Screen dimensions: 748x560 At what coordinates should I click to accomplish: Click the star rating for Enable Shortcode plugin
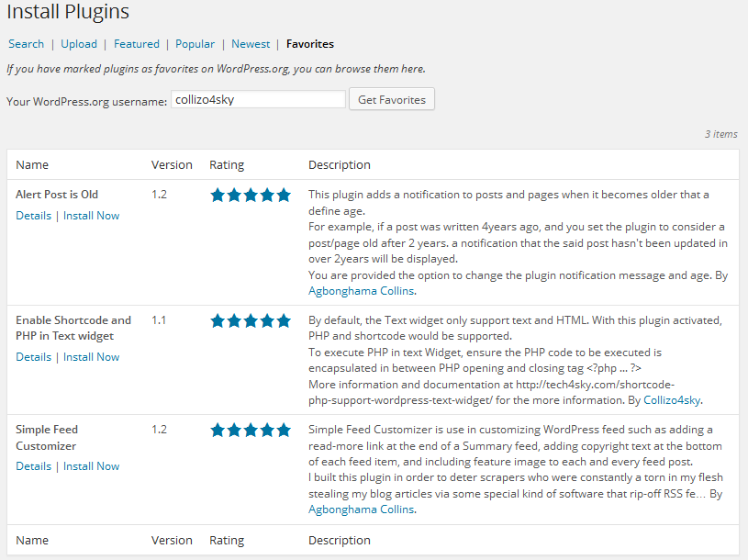[x=251, y=320]
